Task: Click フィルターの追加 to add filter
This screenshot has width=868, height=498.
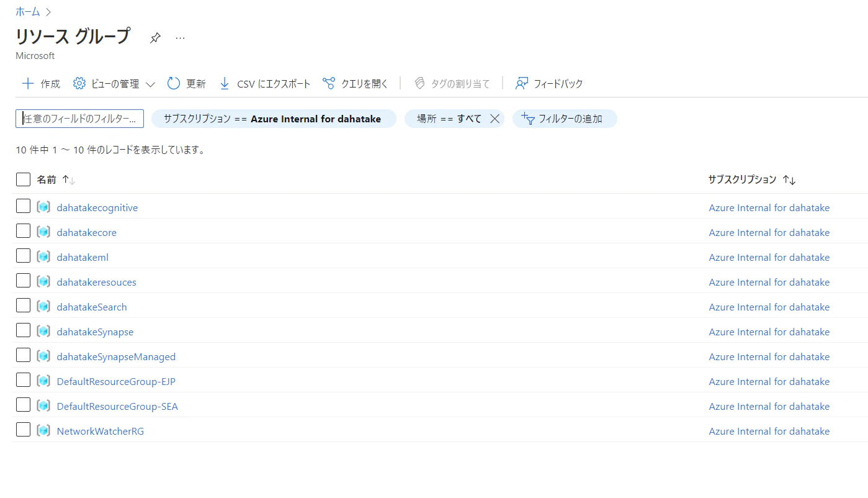Action: (565, 119)
